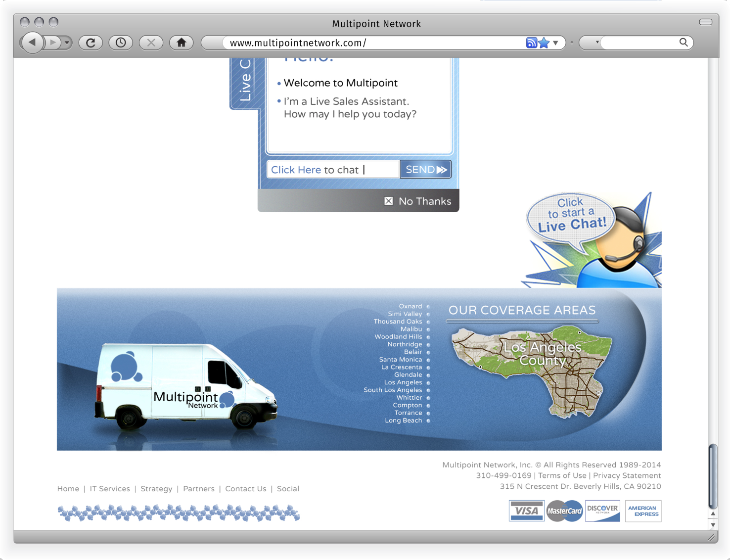The width and height of the screenshot is (730, 560).
Task: Open the Home footer link
Action: 68,489
